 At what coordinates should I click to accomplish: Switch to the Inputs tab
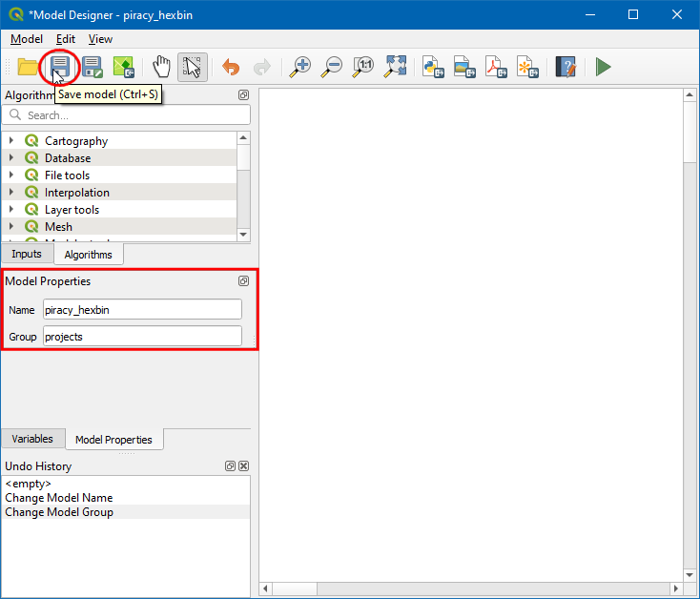tap(27, 254)
